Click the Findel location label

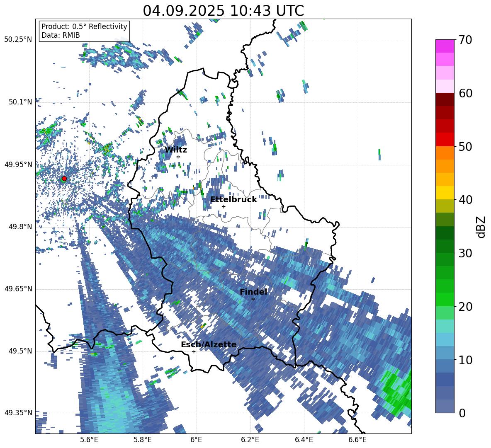(x=253, y=292)
